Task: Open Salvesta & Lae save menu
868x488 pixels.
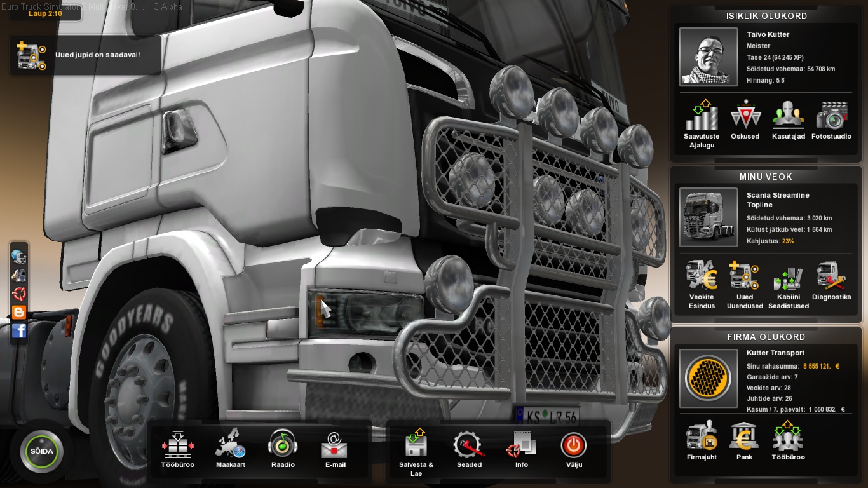Action: tap(416, 453)
